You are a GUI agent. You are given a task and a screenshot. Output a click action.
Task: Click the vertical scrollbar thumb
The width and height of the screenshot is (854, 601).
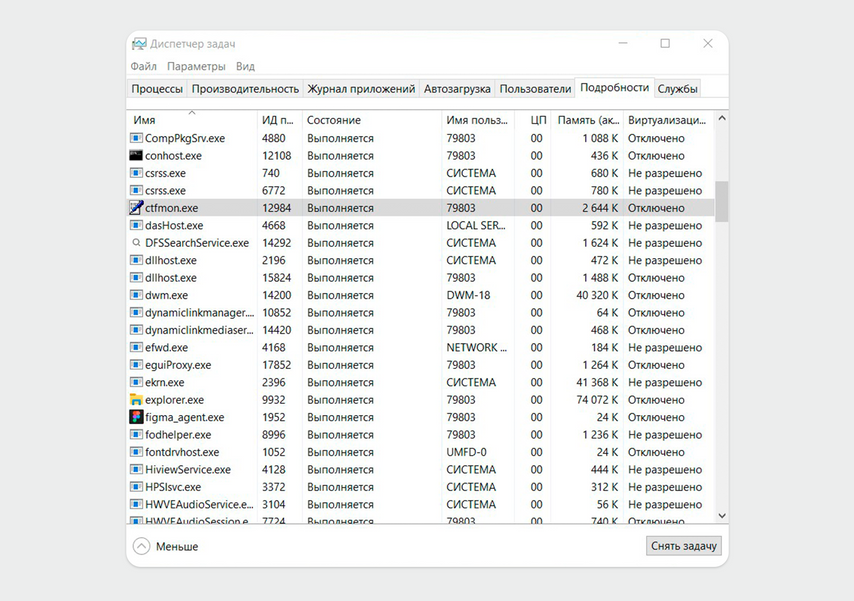click(722, 202)
